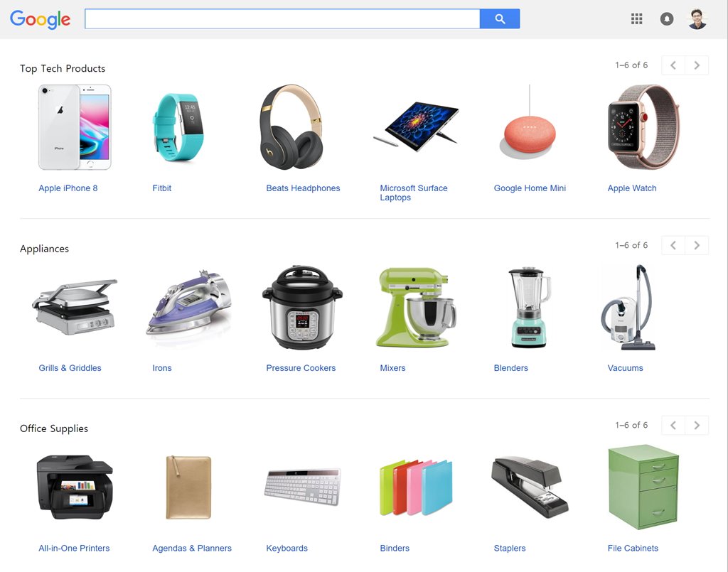Viewport: 728px width, 572px height.
Task: Focus the Google search input field
Action: tap(282, 19)
